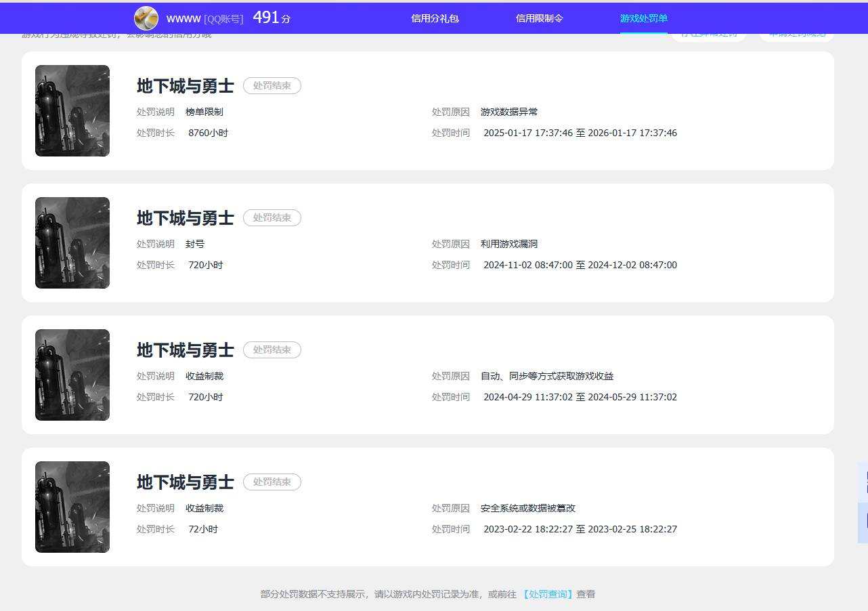Click 处罚结束 badge on 自动、同步 record
The image size is (868, 611).
pyautogui.click(x=272, y=350)
